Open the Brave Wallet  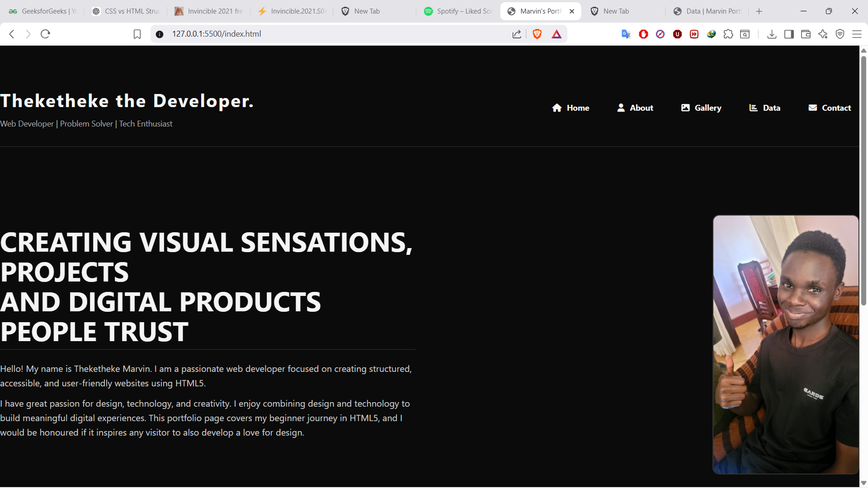pyautogui.click(x=806, y=34)
